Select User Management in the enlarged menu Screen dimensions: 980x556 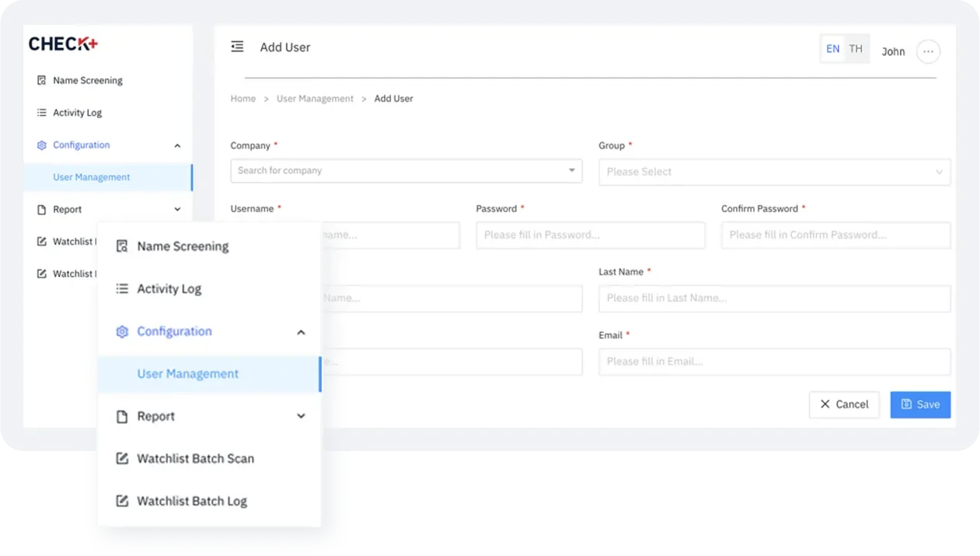[x=188, y=374]
